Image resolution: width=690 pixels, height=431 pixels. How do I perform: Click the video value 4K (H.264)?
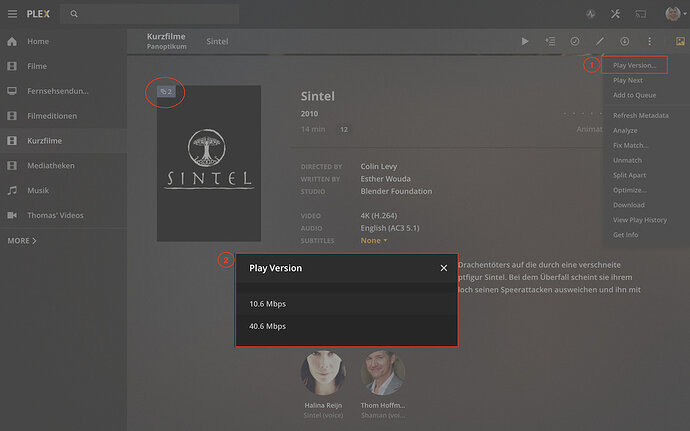378,216
